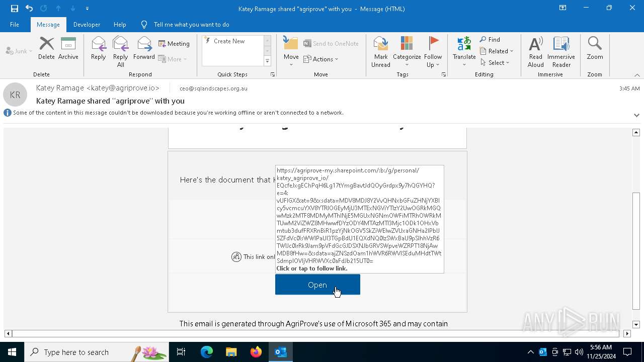Launch Microsoft Edge from the taskbar
This screenshot has width=644, height=362.
[207, 352]
